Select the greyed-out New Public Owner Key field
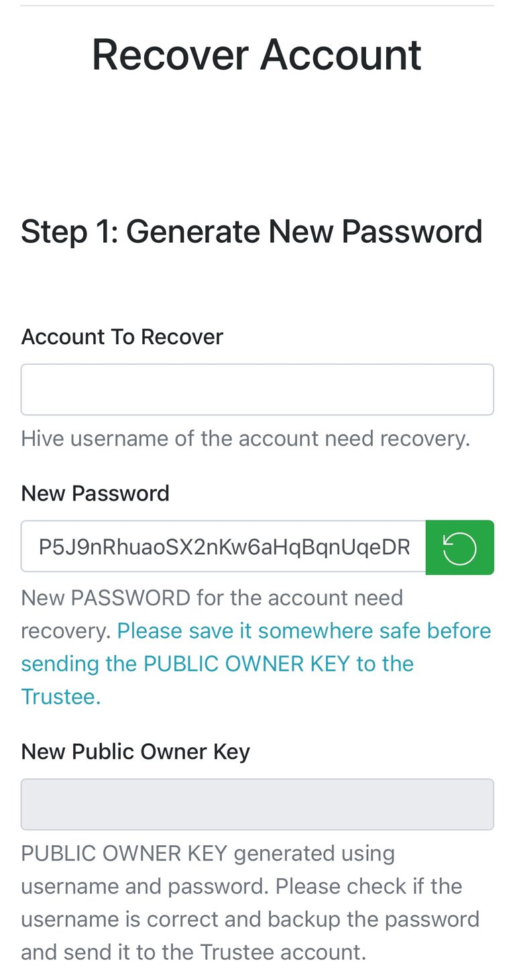Screen dimensions: 515x980 coord(257,804)
